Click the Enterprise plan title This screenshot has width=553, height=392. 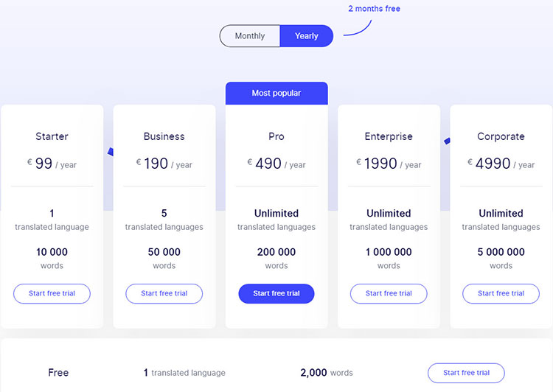pos(389,136)
